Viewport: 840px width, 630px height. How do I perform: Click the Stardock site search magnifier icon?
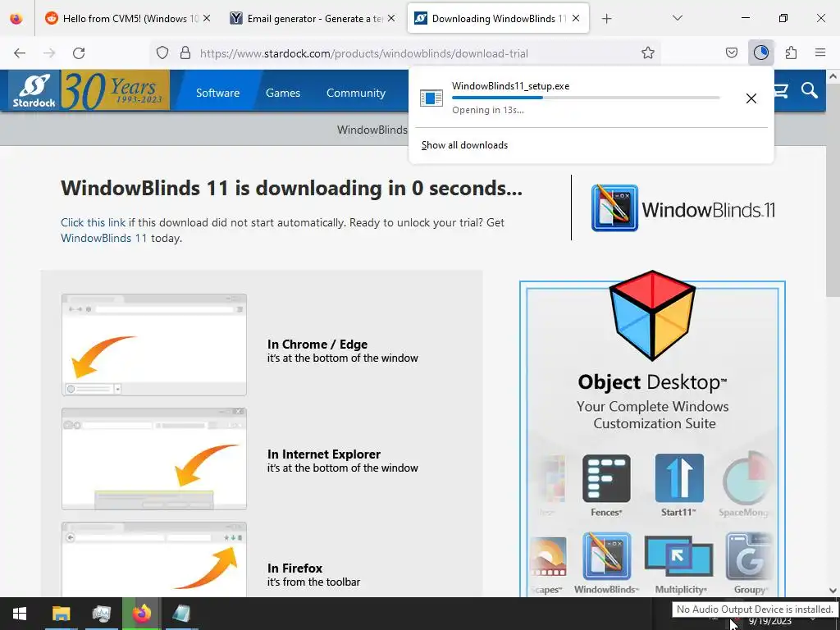coord(810,90)
